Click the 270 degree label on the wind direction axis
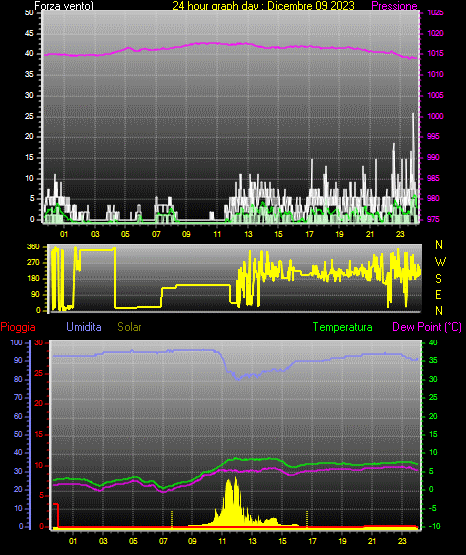The width and height of the screenshot is (466, 555). pyautogui.click(x=33, y=263)
